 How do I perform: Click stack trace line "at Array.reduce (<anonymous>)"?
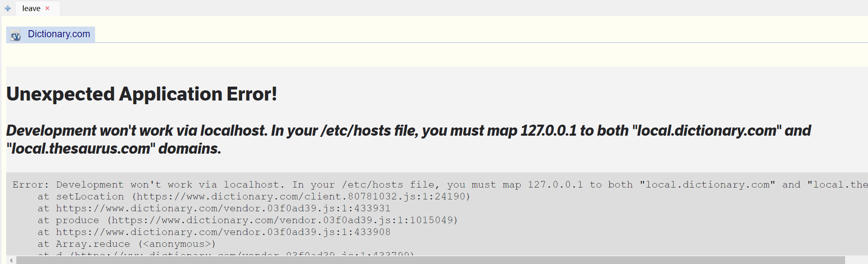click(127, 244)
